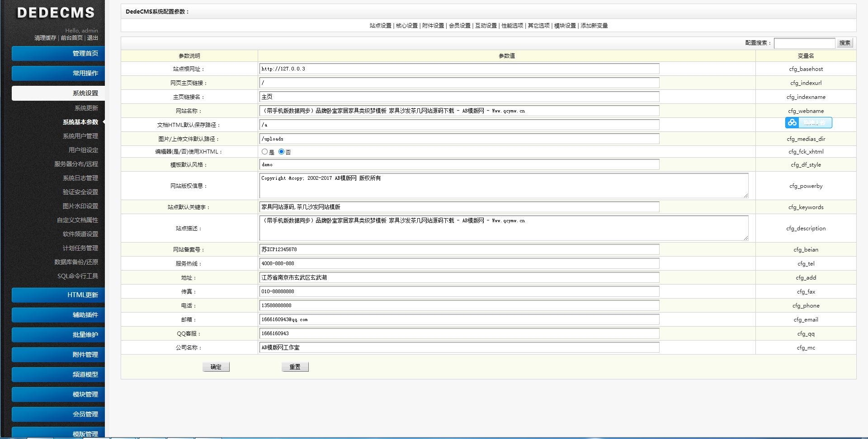Expand the 批量维护 sidebar section
868x439 pixels.
click(x=58, y=335)
